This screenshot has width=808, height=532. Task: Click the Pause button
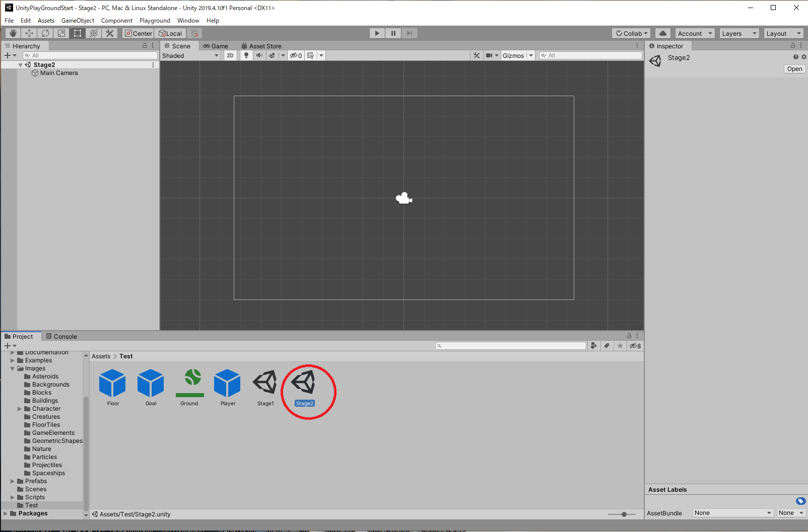(x=393, y=33)
